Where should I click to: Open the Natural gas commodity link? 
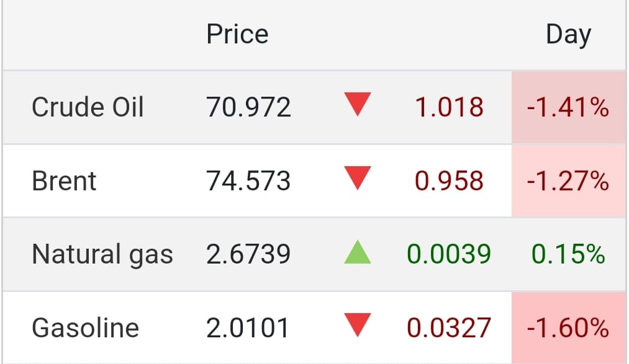click(x=102, y=254)
